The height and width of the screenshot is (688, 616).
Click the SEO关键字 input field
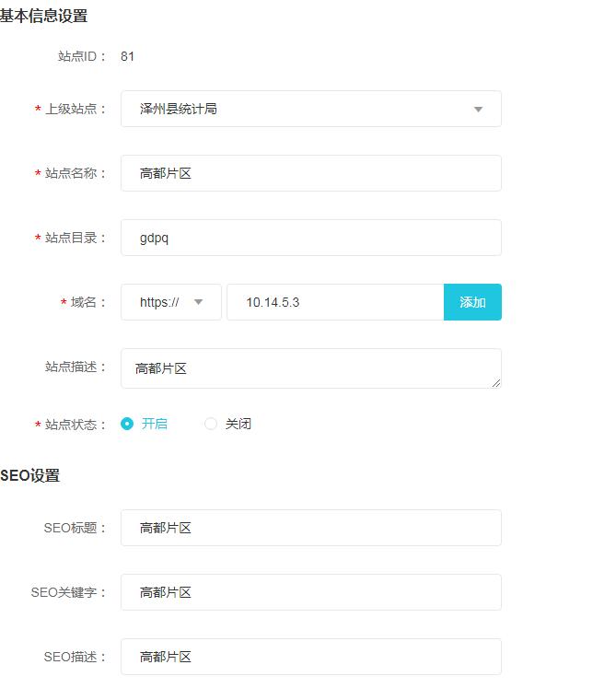[x=310, y=592]
